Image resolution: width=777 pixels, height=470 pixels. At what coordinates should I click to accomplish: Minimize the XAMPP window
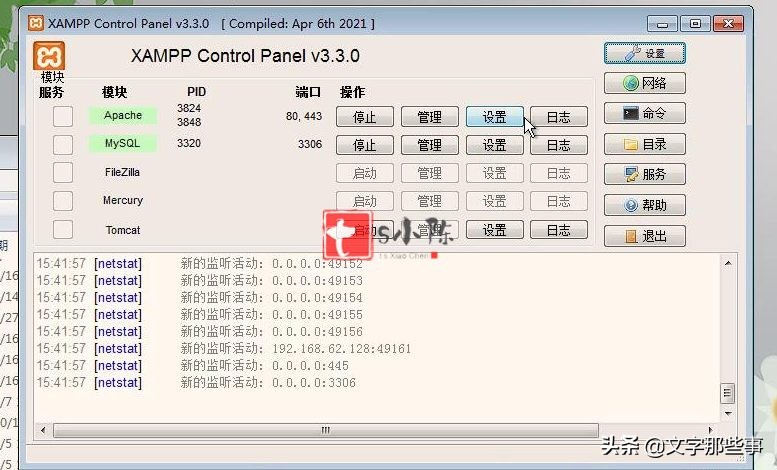tap(663, 23)
